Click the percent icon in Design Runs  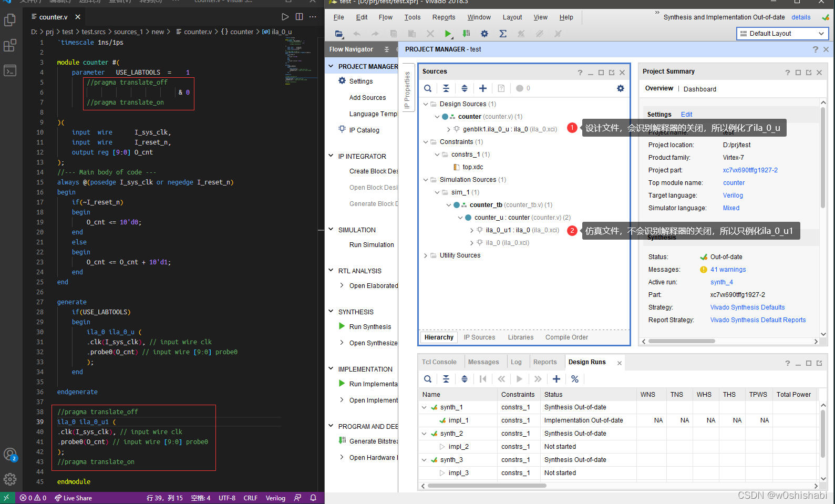(x=575, y=379)
